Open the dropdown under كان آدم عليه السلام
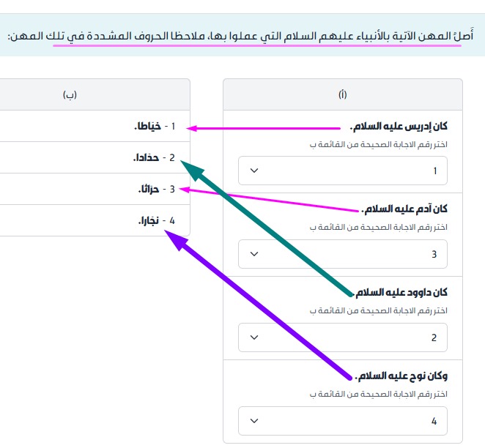The width and height of the screenshot is (485, 448). [x=343, y=254]
